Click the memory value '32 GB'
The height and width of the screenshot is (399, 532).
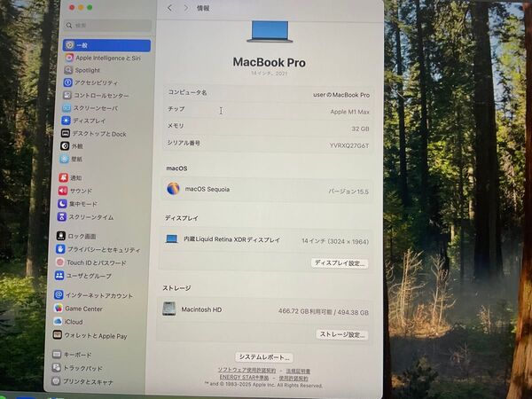tap(360, 129)
